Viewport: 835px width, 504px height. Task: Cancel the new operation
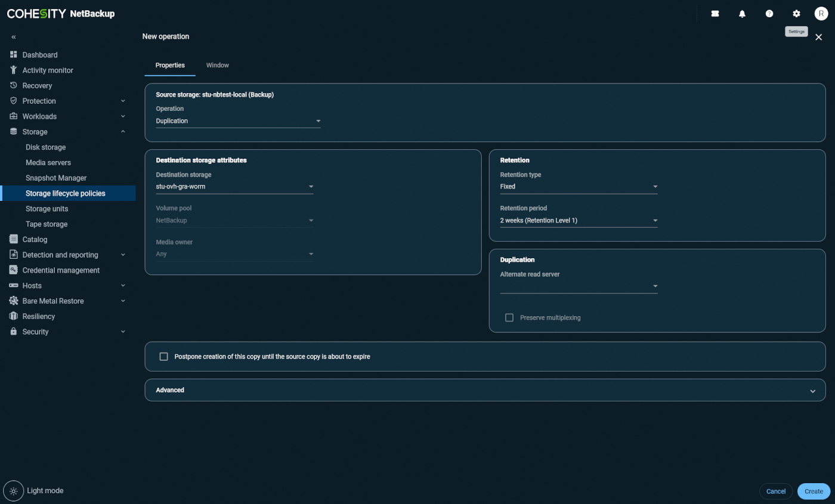775,491
